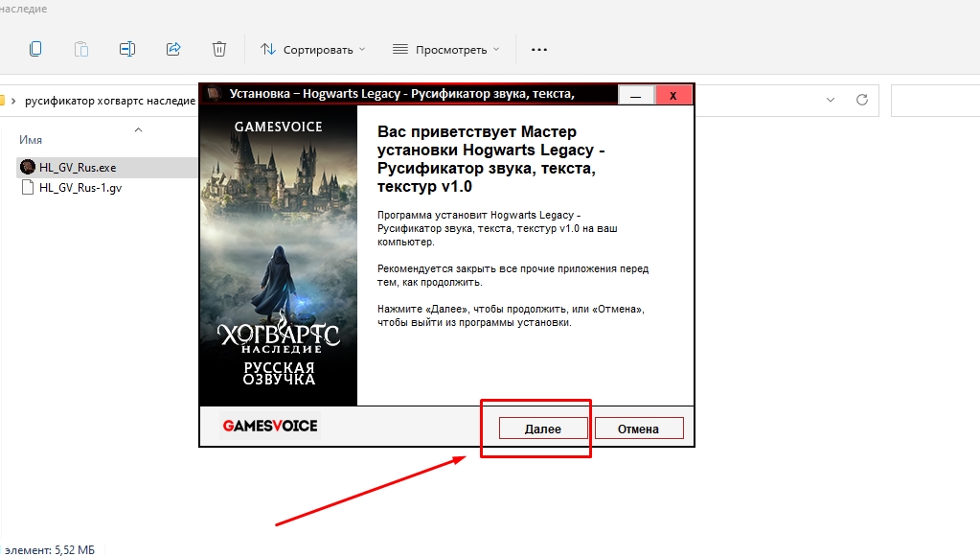Click the Rename icon in Explorer toolbar
Screen dimensions: 980x557
pos(127,49)
